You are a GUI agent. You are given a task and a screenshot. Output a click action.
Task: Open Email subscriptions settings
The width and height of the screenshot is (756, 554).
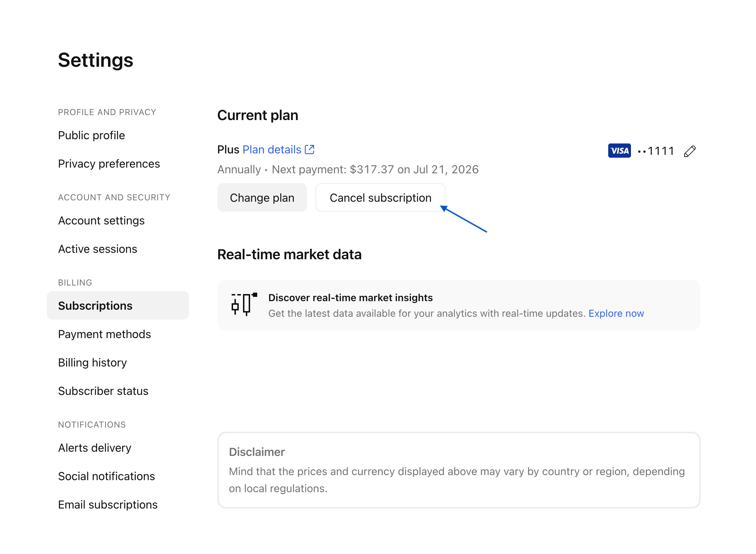coord(108,505)
